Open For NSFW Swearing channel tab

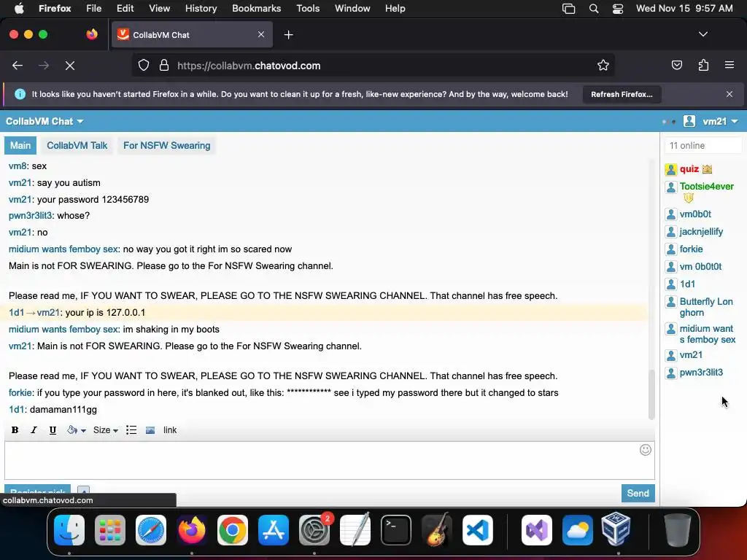click(167, 145)
